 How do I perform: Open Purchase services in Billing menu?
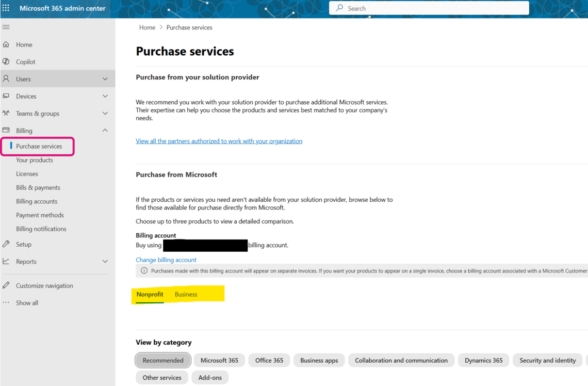point(39,146)
